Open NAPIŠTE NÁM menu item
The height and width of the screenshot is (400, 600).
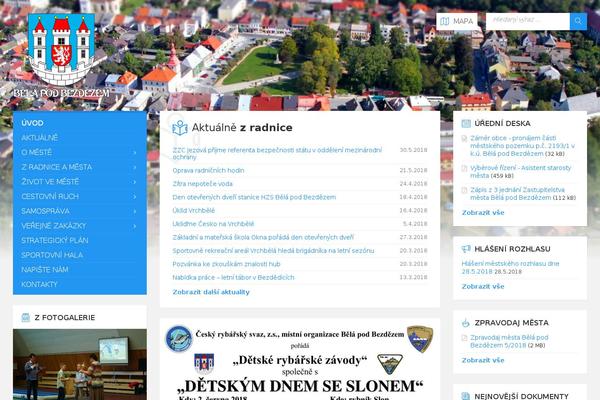pos(45,269)
